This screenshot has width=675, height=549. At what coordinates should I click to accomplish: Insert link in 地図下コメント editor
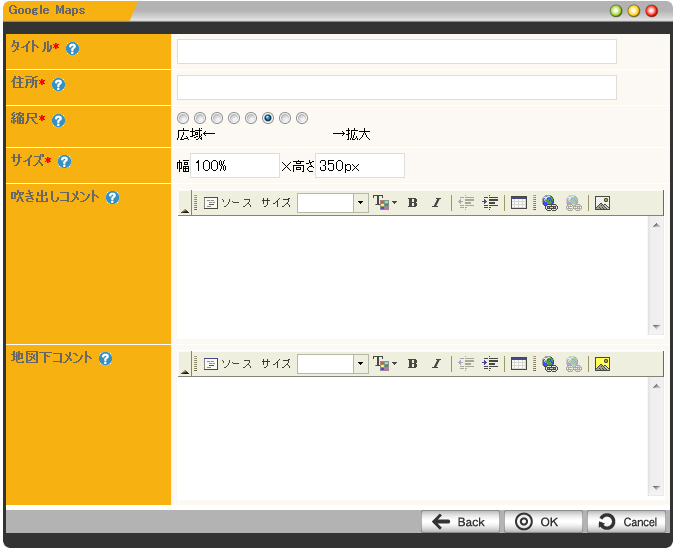pos(550,364)
